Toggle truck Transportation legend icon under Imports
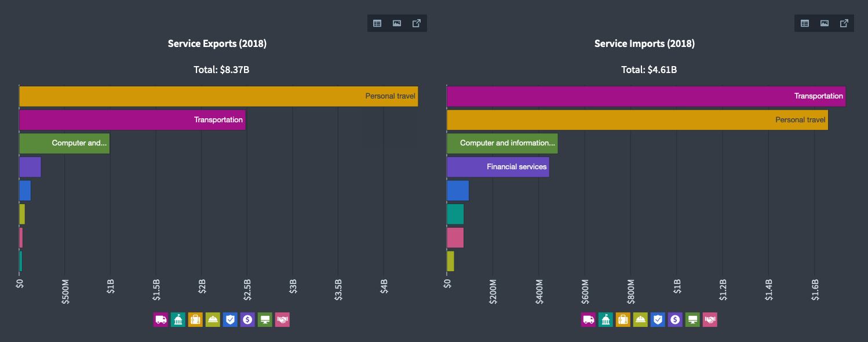This screenshot has width=868, height=342. pyautogui.click(x=588, y=319)
